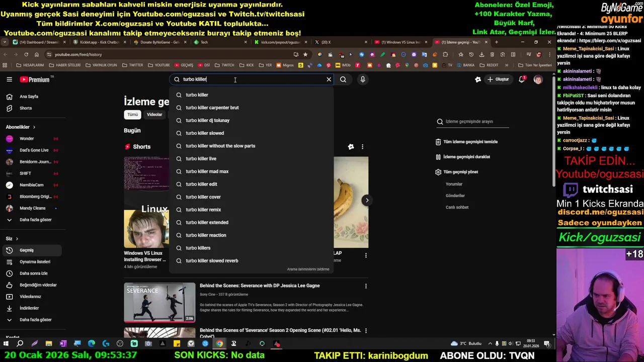Switch to Kicklet.app browser tab
The width and height of the screenshot is (644, 362).
pos(99,42)
